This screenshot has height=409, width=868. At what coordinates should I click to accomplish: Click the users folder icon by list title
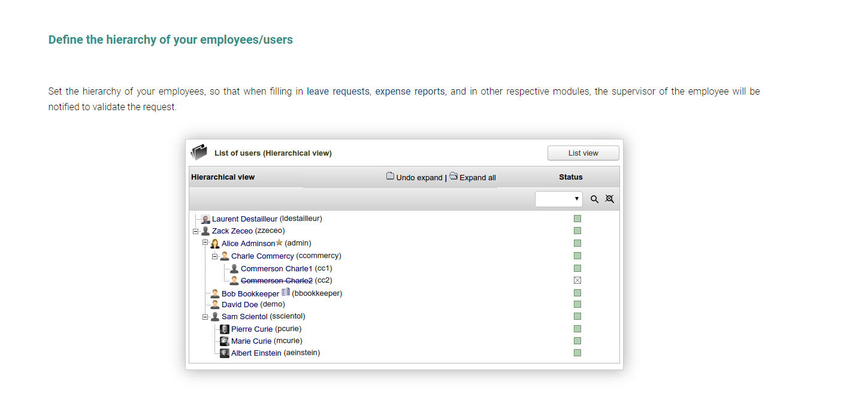199,152
